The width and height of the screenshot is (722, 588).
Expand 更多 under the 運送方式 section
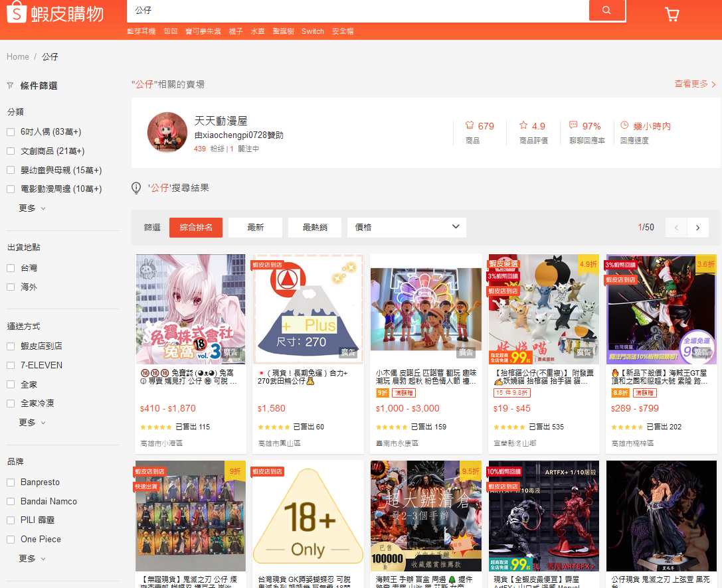pyautogui.click(x=32, y=422)
